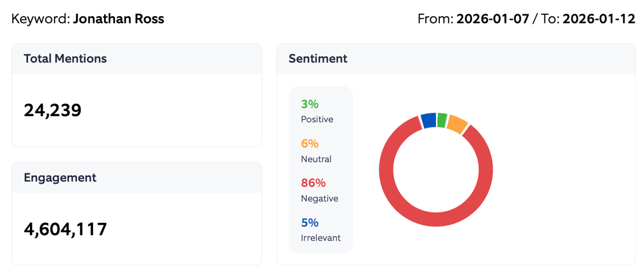Click the Jonathan Ross keyword text
644x275 pixels.
click(118, 19)
